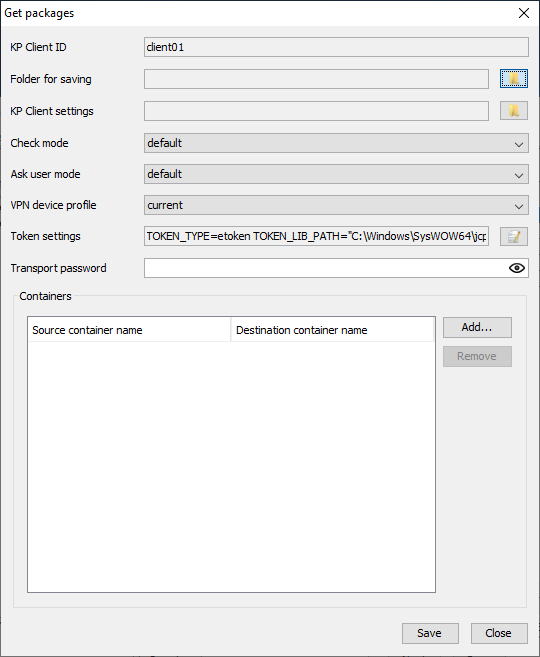Click the KP Client settings text field
This screenshot has height=657, width=540.
coord(316,111)
